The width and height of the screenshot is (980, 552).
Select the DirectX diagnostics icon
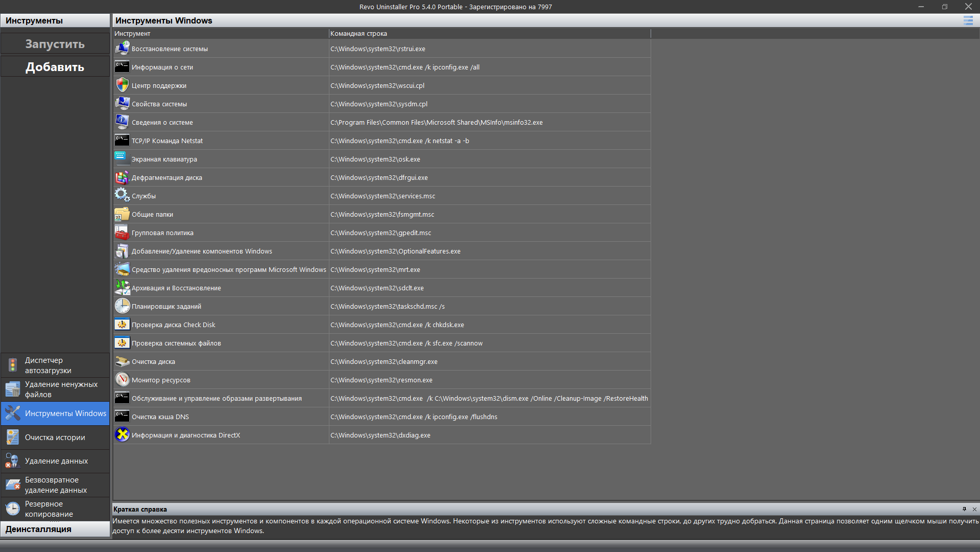point(122,435)
